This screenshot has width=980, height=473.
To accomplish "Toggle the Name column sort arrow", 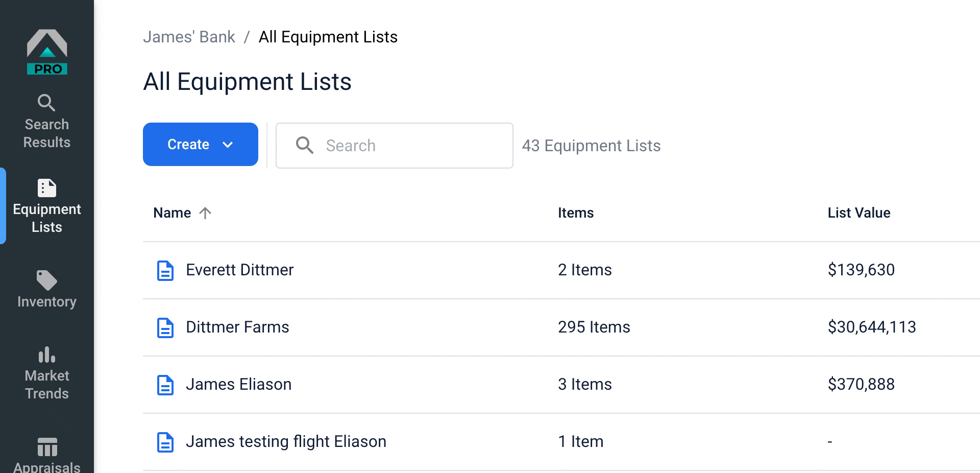I will tap(205, 213).
